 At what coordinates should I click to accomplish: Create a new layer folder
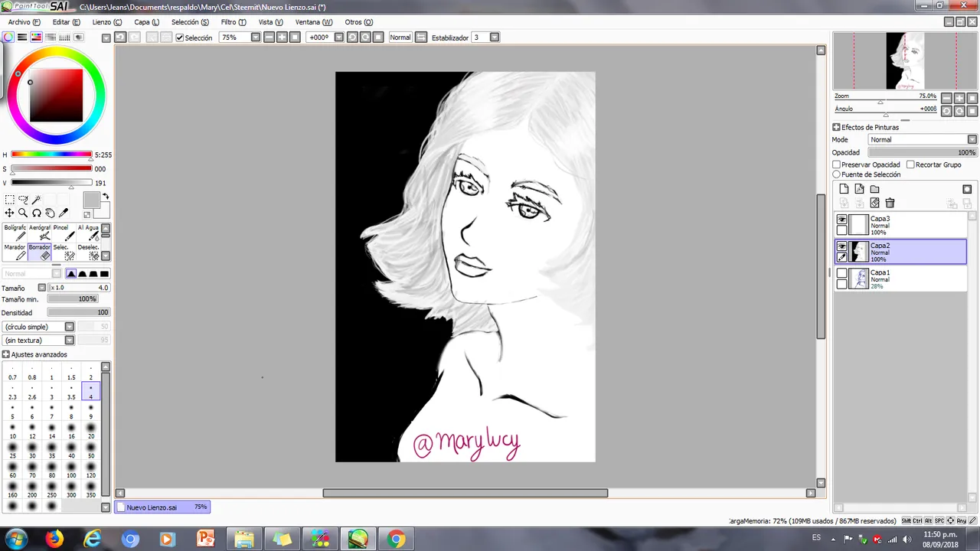(x=874, y=189)
